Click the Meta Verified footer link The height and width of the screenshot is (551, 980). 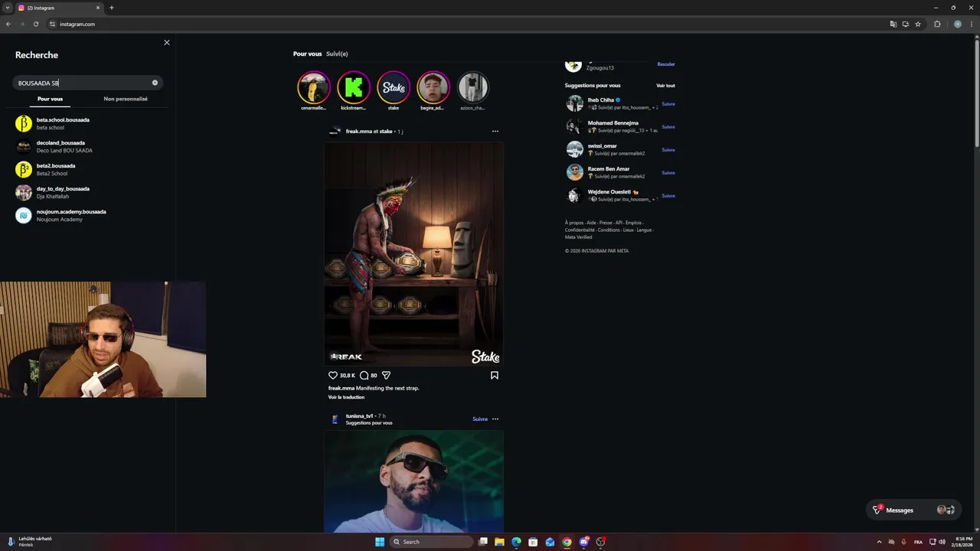coord(578,237)
